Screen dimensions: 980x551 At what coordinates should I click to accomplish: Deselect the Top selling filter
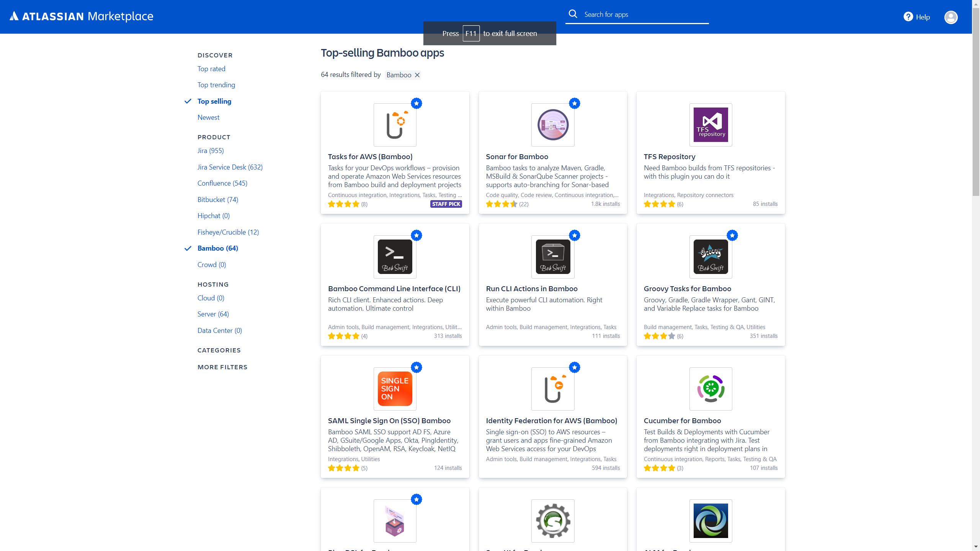[214, 101]
